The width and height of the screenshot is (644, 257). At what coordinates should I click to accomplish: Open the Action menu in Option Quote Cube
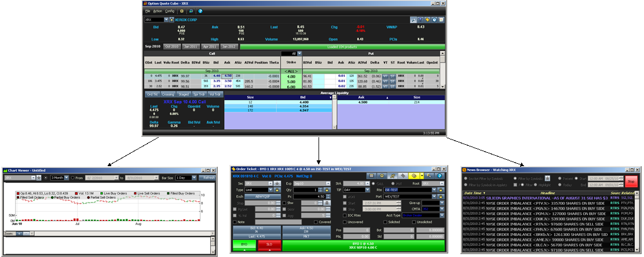(x=158, y=11)
